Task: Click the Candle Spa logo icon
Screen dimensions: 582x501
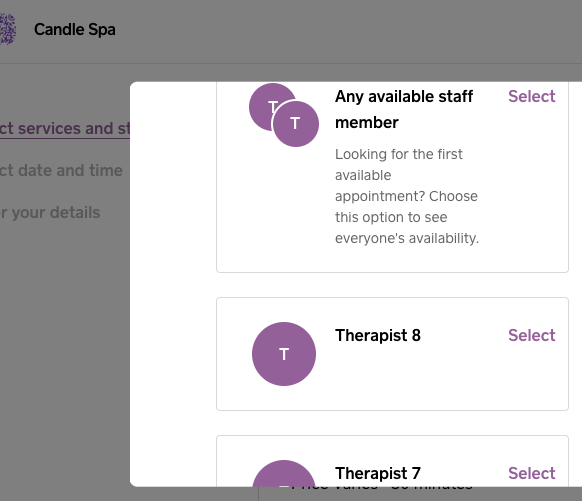Action: point(7,29)
